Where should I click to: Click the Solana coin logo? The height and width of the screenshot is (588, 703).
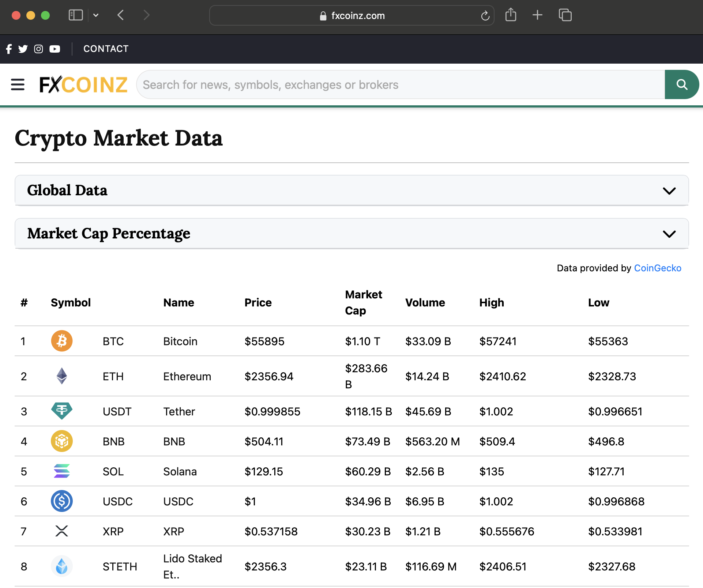(x=62, y=471)
